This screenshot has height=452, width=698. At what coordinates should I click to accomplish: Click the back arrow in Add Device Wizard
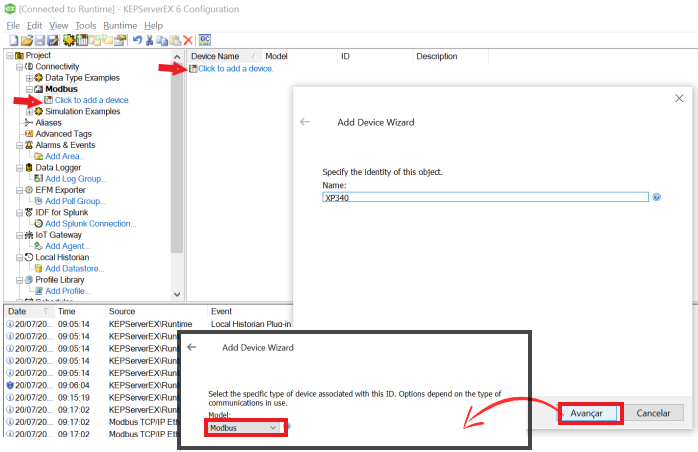click(x=305, y=122)
